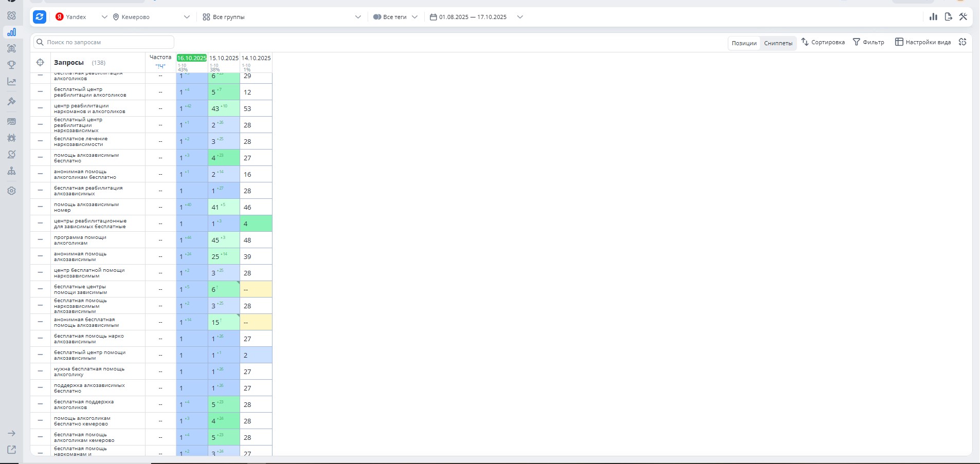
Task: Open the gavel hammer icon in sidebar
Action: click(11, 101)
